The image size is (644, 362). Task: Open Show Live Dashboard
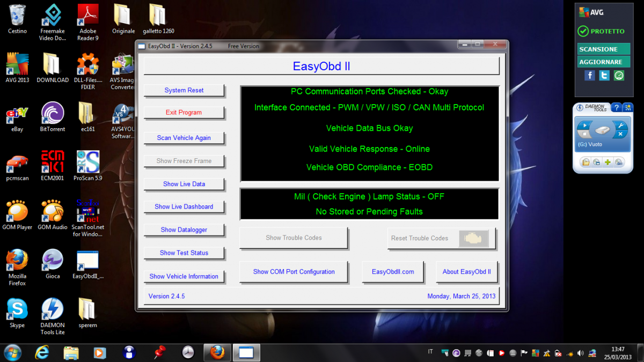point(184,206)
